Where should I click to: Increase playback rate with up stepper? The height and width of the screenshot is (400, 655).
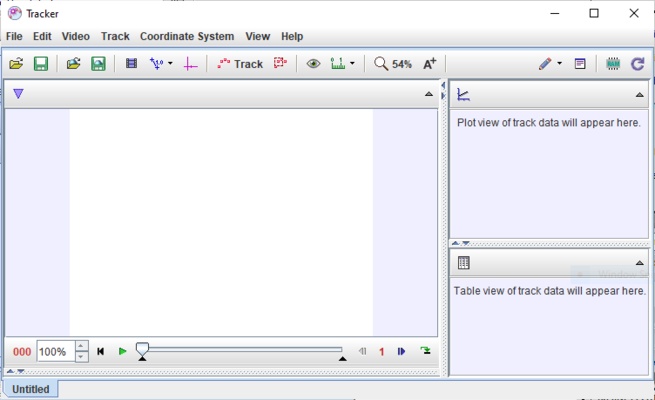point(81,346)
